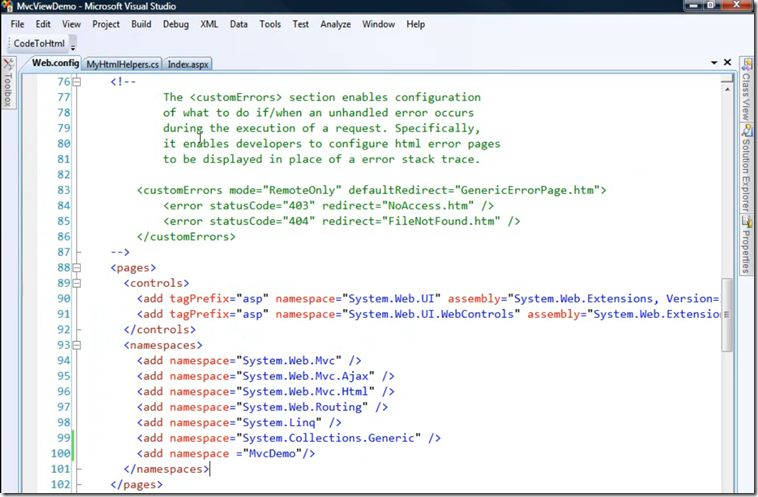Click the comment end marker on line 87
The height and width of the screenshot is (497, 758).
click(120, 252)
